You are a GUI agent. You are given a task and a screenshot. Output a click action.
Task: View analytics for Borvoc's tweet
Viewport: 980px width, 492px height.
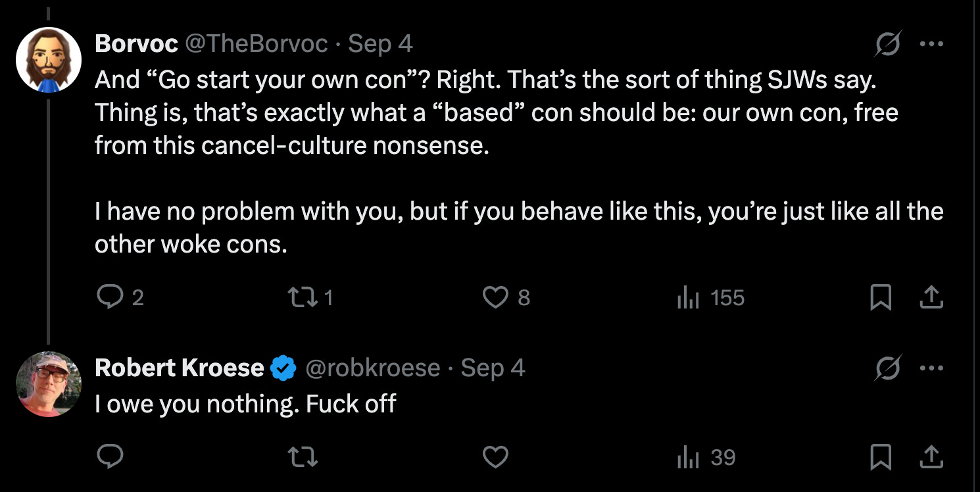point(687,299)
